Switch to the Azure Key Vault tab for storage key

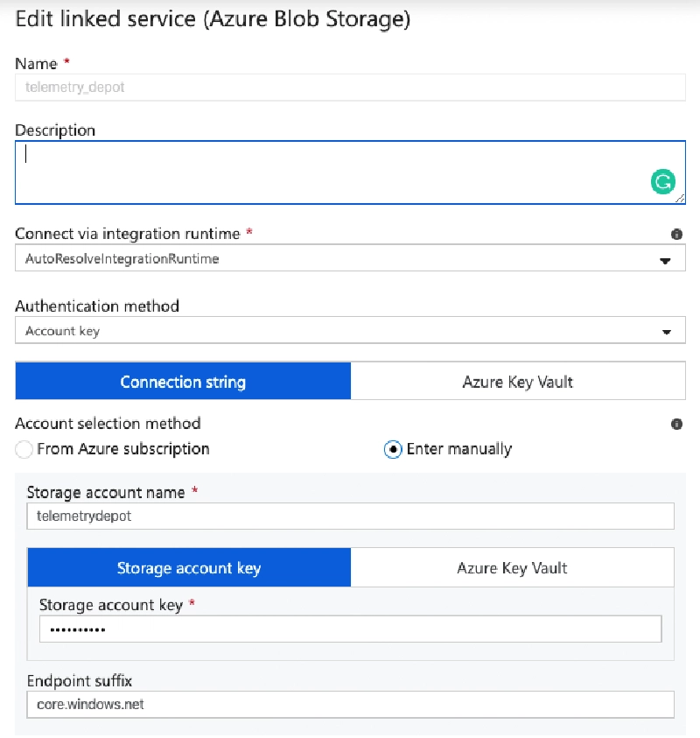(511, 567)
